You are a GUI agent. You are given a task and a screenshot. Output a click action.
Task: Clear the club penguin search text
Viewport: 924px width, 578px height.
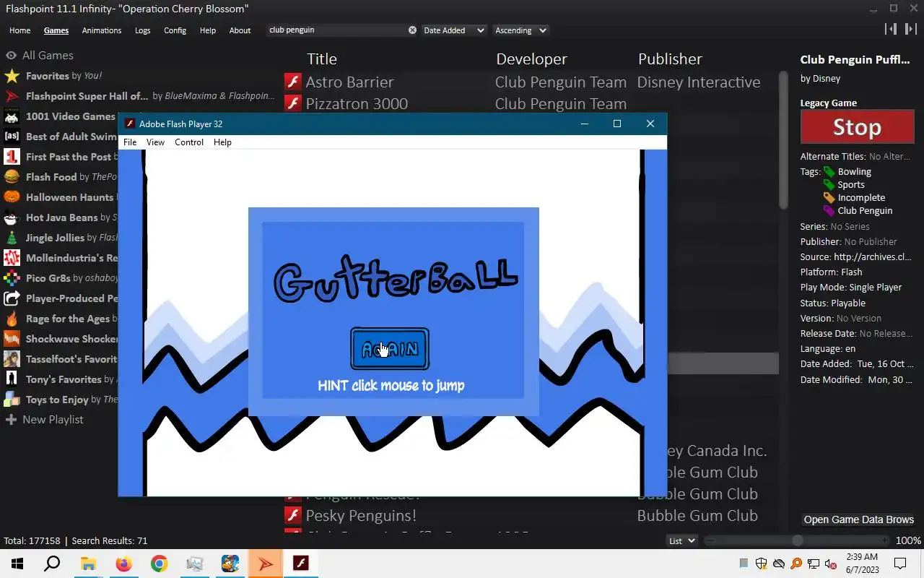[x=412, y=30]
